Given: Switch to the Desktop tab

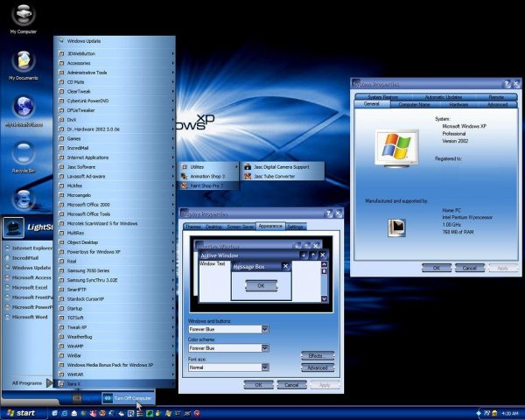Looking at the screenshot, I should coord(213,227).
